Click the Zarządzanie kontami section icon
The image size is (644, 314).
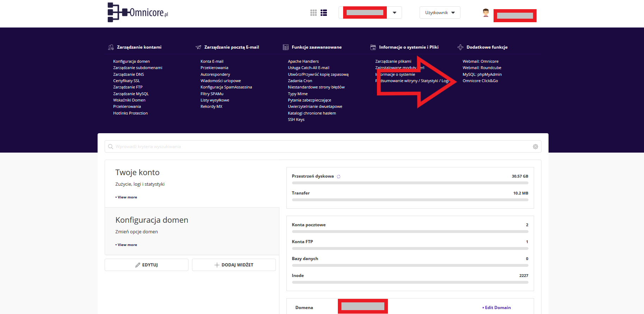tap(111, 47)
